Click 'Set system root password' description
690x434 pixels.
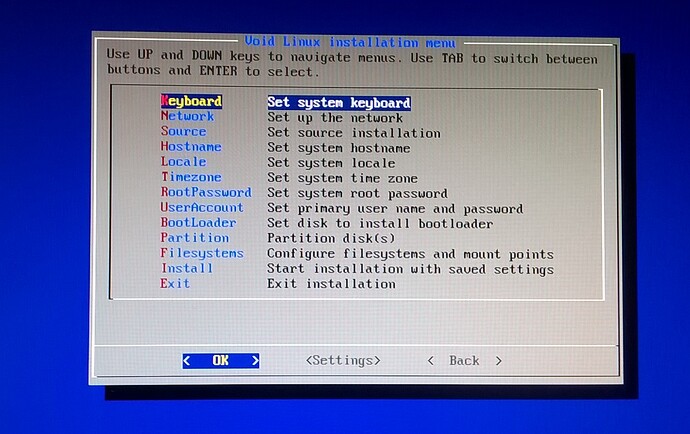(357, 193)
